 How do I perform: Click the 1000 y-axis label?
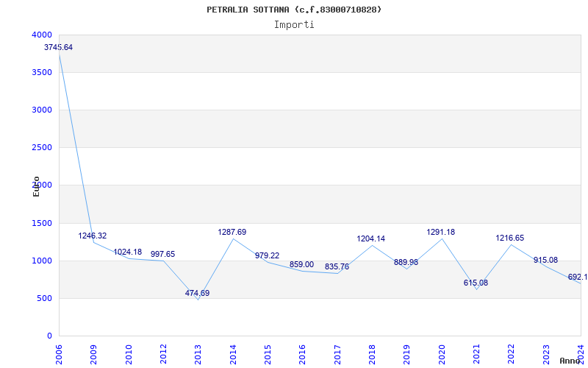pyautogui.click(x=42, y=261)
